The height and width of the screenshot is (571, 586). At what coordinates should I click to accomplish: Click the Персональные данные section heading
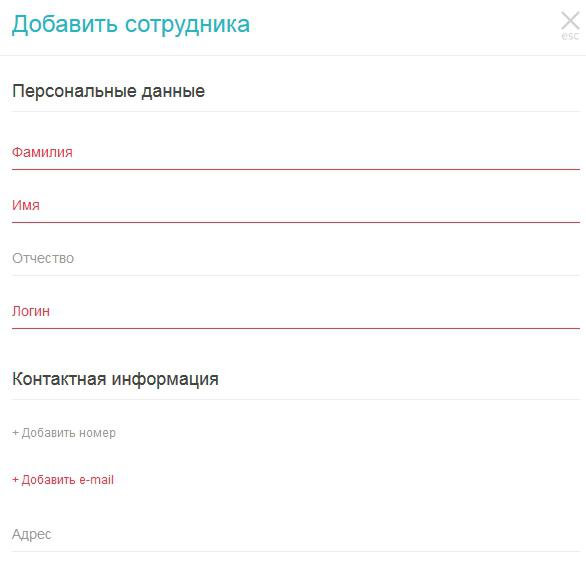click(108, 92)
